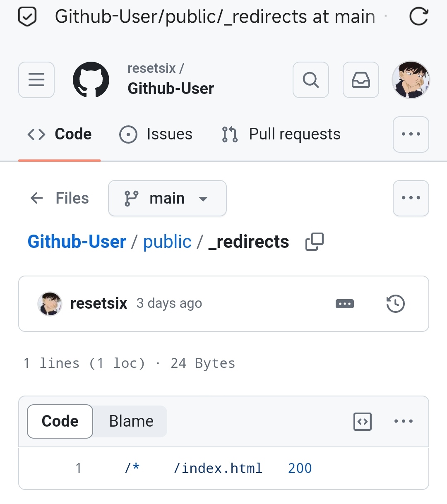Open the Issues tab
The height and width of the screenshot is (504, 447).
point(156,134)
